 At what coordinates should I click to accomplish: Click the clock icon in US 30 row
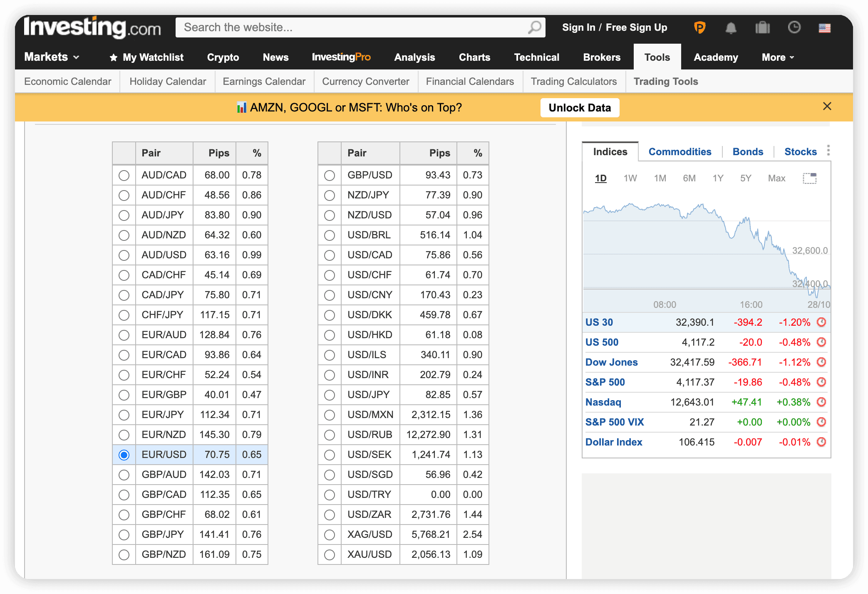(x=821, y=322)
